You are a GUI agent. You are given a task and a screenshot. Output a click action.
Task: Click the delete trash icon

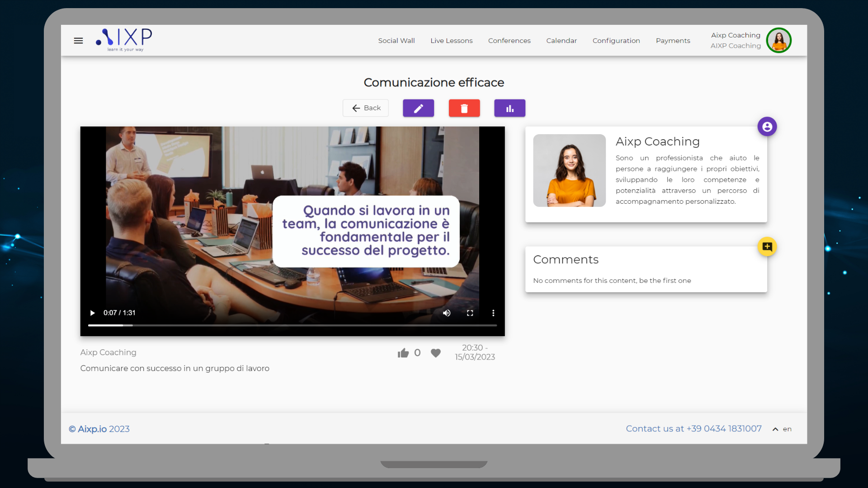(464, 108)
